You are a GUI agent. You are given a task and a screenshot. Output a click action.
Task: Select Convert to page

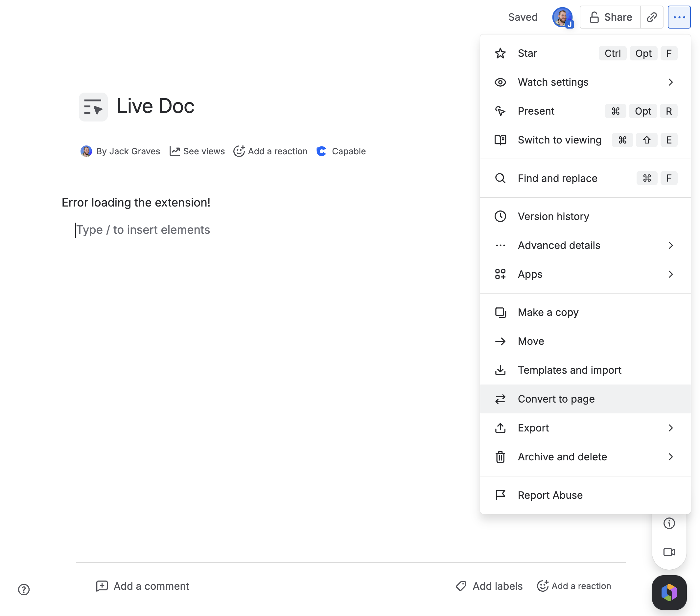[x=585, y=399]
